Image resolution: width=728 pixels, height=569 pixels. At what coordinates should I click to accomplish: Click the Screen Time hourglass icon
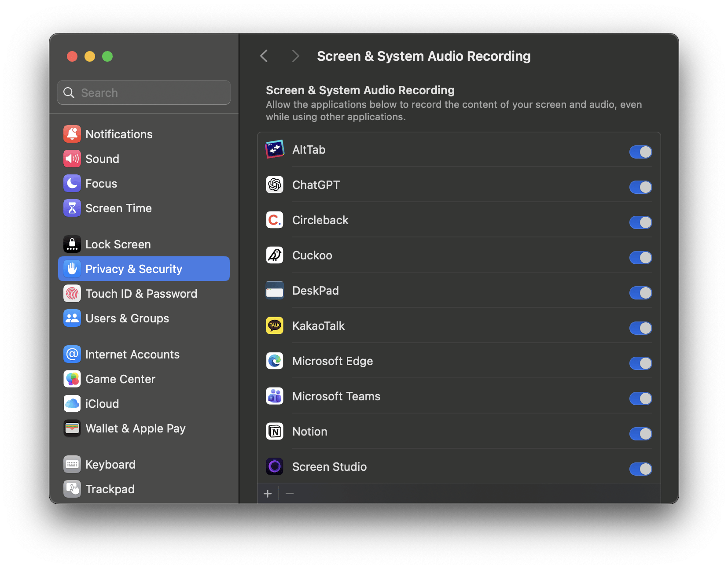72,208
